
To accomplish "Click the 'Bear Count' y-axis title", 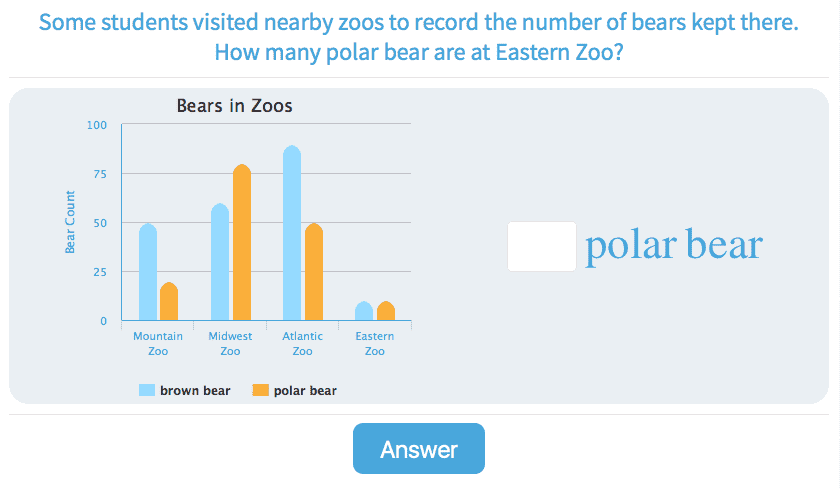I will [x=70, y=222].
